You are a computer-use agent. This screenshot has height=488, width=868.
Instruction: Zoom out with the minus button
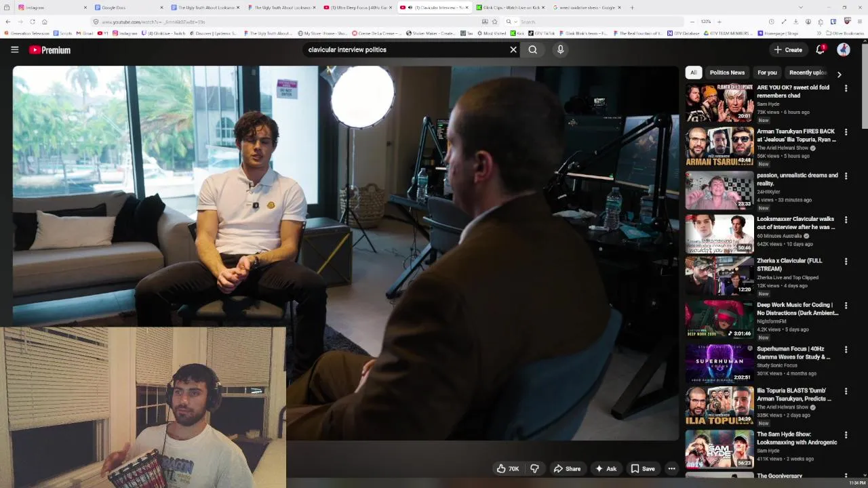point(692,22)
